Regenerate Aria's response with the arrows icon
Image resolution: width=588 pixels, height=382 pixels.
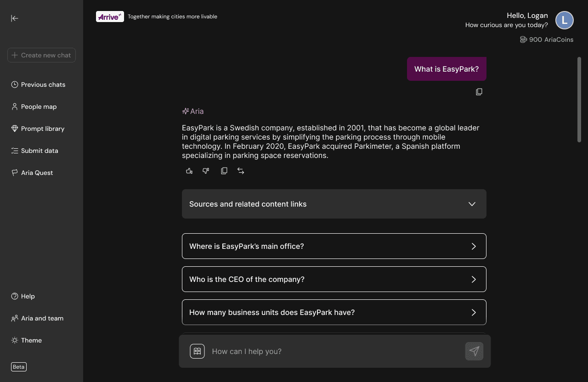pyautogui.click(x=241, y=171)
